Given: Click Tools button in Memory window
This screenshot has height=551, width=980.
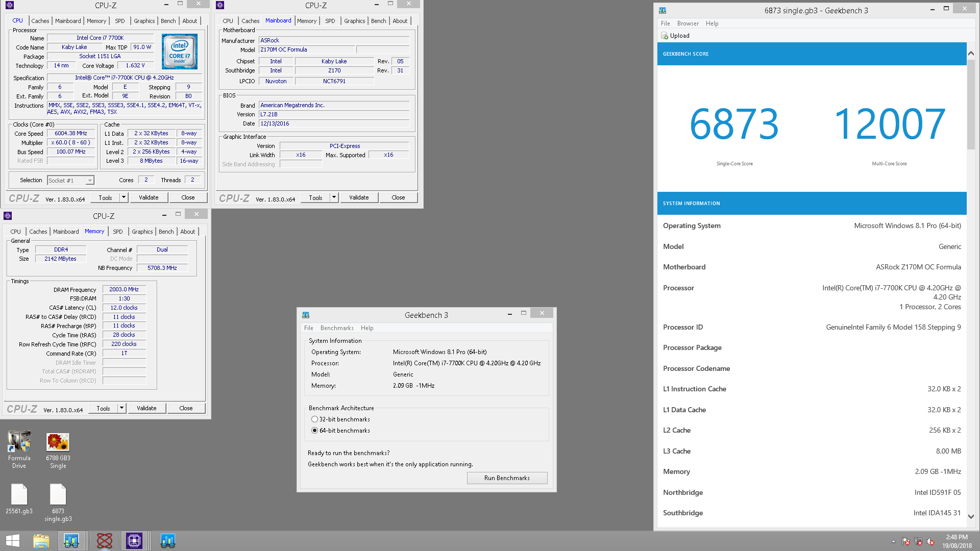Looking at the screenshot, I should coord(103,408).
